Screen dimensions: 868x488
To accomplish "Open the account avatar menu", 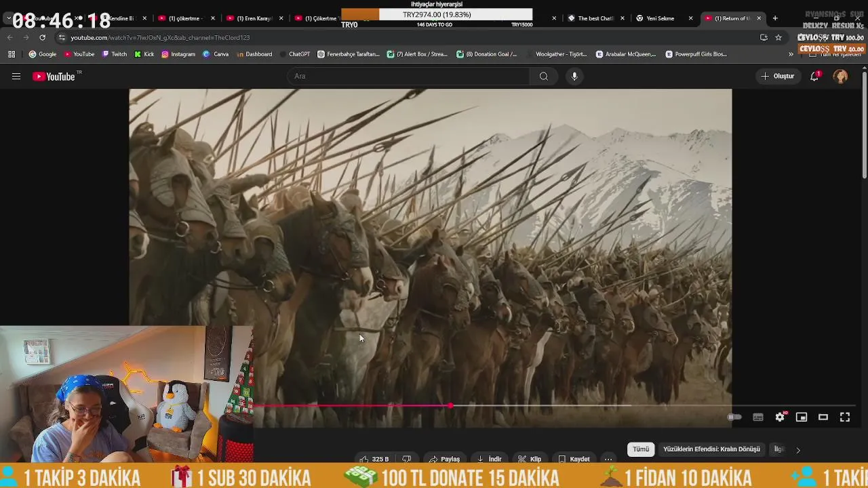I will (x=840, y=76).
